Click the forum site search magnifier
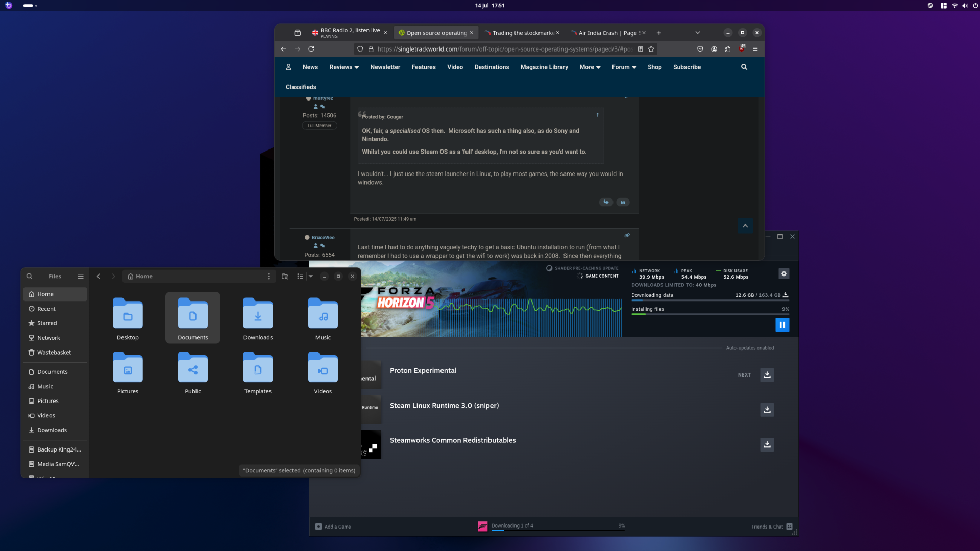This screenshot has height=551, width=980. [744, 67]
